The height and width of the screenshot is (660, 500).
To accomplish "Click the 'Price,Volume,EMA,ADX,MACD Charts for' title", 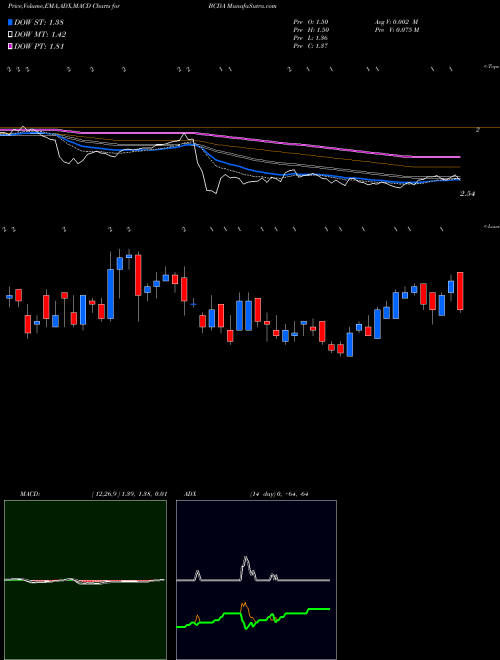I will click(64, 6).
